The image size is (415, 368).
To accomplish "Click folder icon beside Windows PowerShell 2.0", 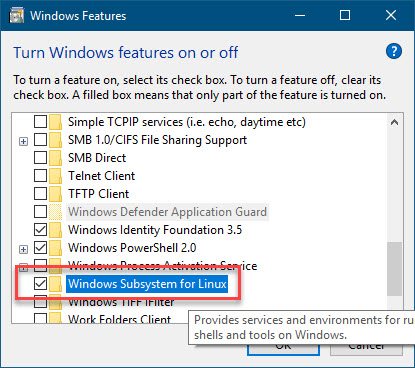I will coord(55,248).
